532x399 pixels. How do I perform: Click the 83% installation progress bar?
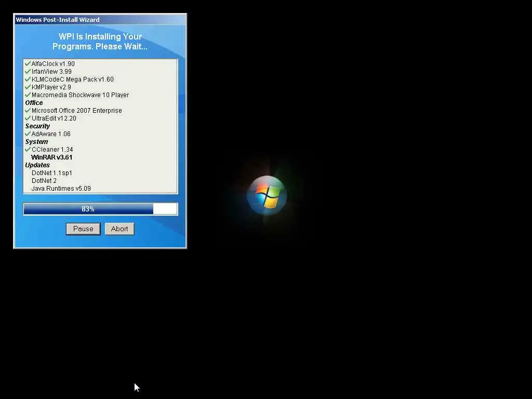[x=100, y=209]
